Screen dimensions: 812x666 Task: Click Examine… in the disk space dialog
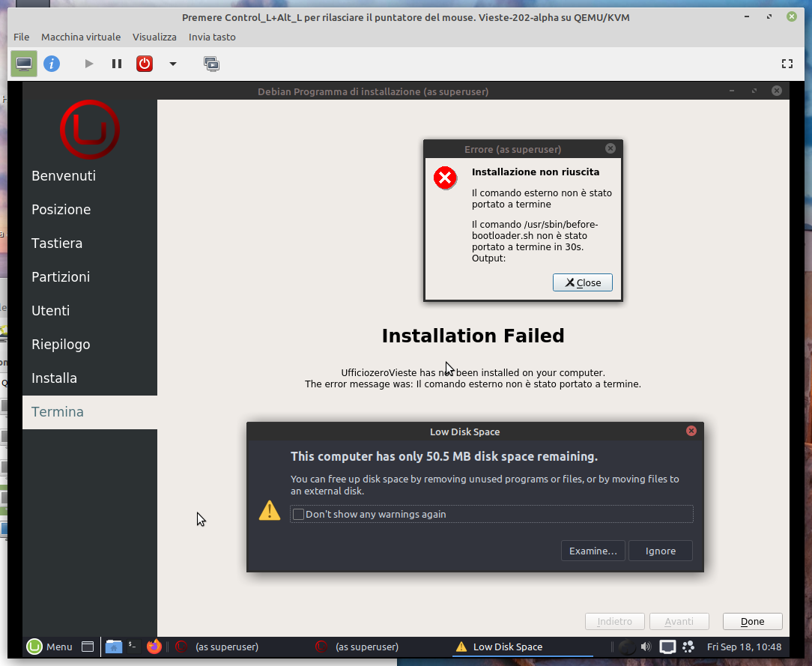[593, 551]
